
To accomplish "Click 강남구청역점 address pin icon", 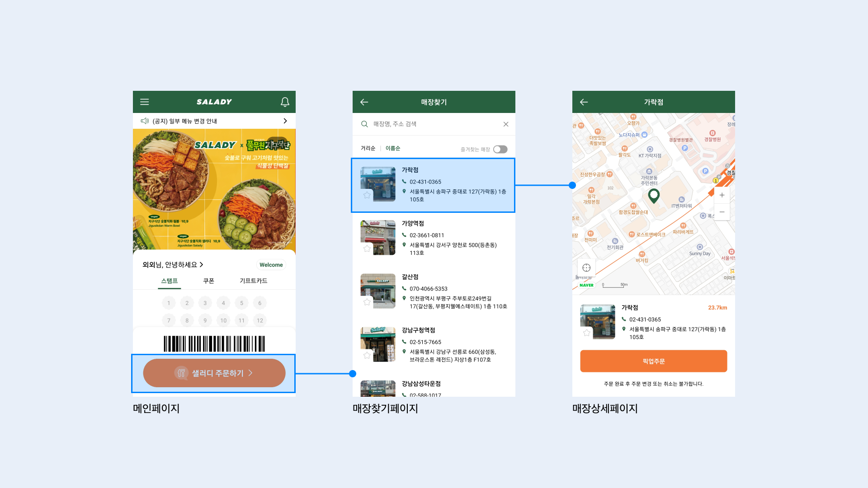I will click(404, 352).
